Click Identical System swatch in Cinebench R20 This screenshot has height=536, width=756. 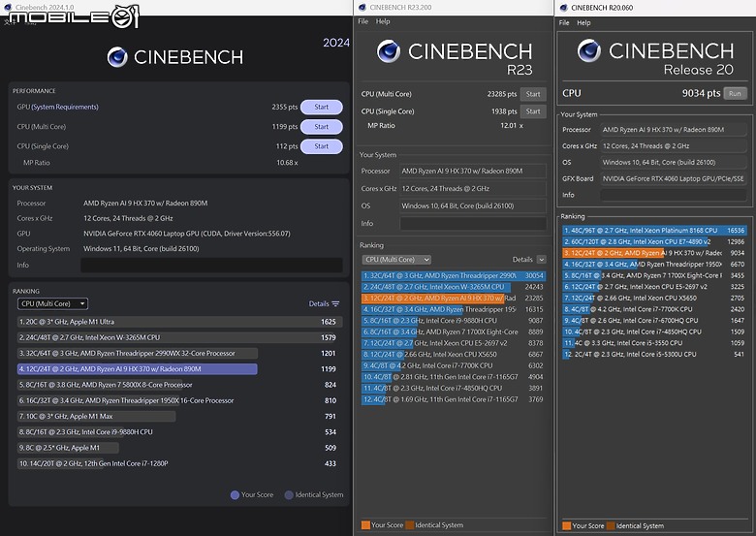611,526
